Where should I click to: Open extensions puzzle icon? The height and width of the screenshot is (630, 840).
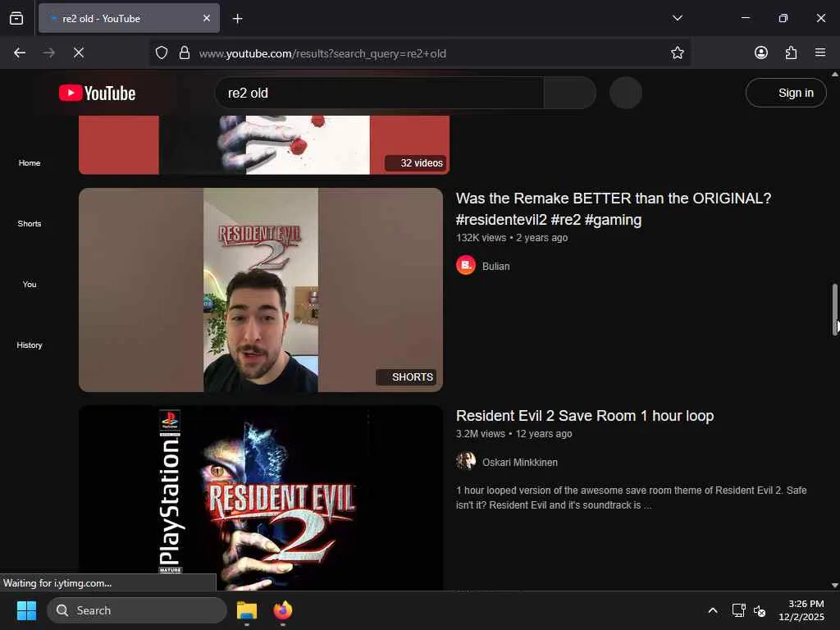click(x=791, y=52)
